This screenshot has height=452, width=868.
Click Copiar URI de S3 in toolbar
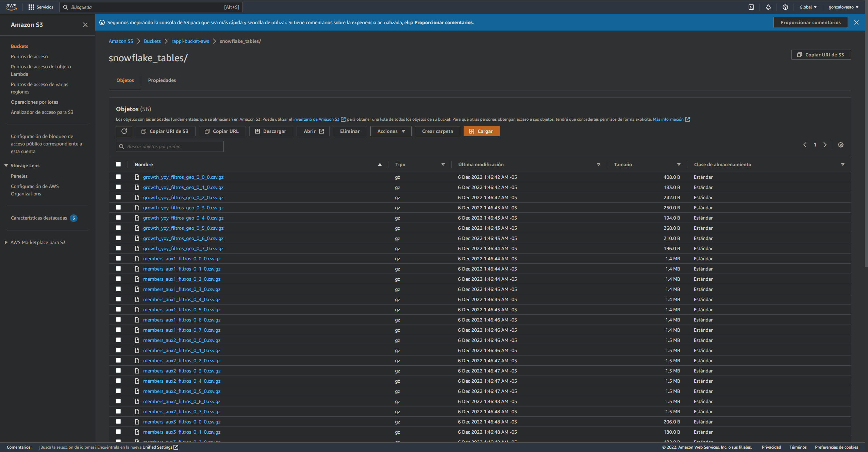tap(165, 131)
